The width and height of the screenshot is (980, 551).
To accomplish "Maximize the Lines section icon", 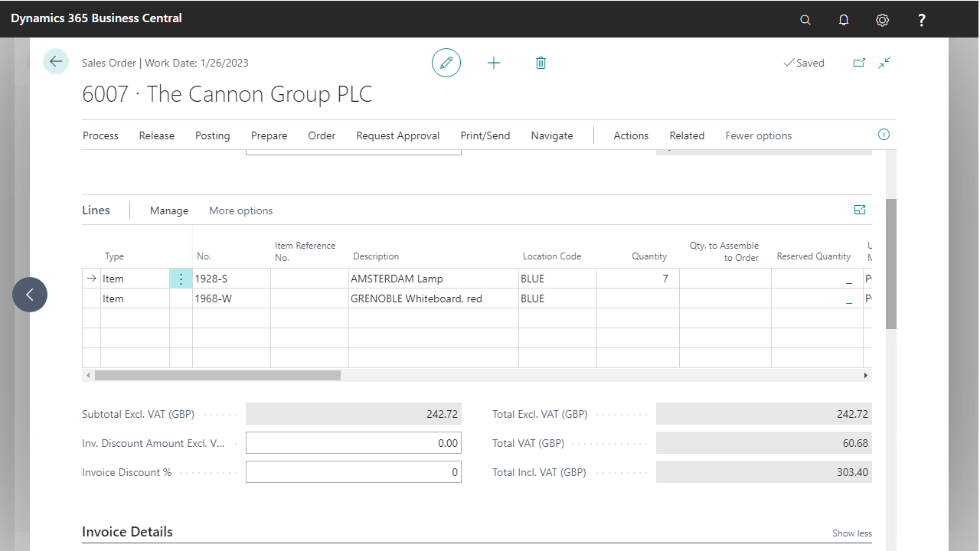I will (x=860, y=210).
